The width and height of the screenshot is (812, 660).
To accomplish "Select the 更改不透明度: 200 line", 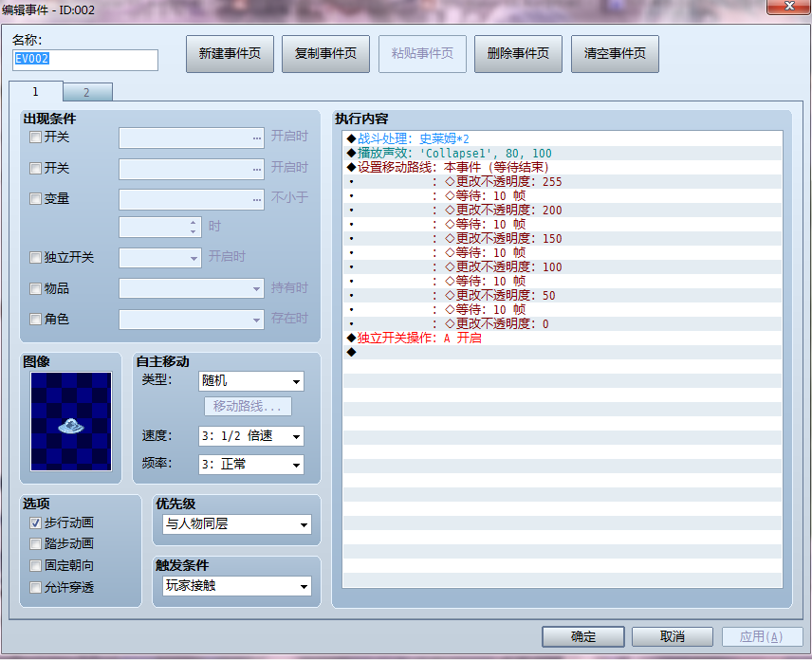I will click(x=563, y=211).
